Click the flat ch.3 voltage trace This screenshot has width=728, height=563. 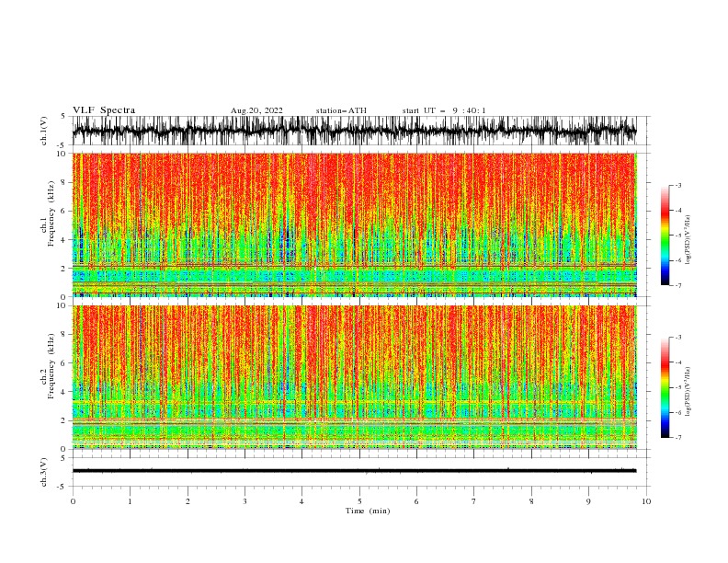click(x=355, y=471)
